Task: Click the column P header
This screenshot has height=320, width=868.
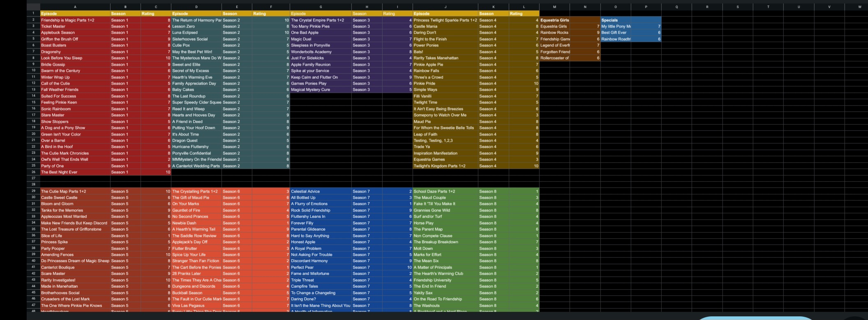Action: (x=646, y=7)
